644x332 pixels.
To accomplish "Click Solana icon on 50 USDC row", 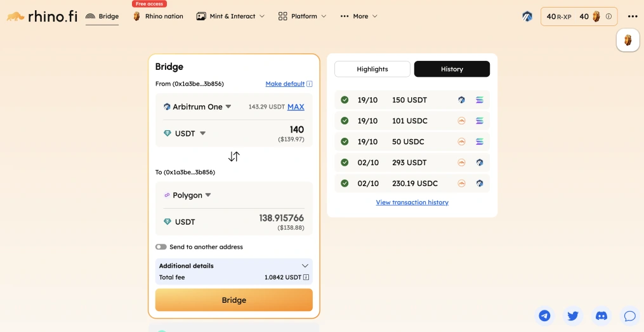I will click(x=480, y=142).
